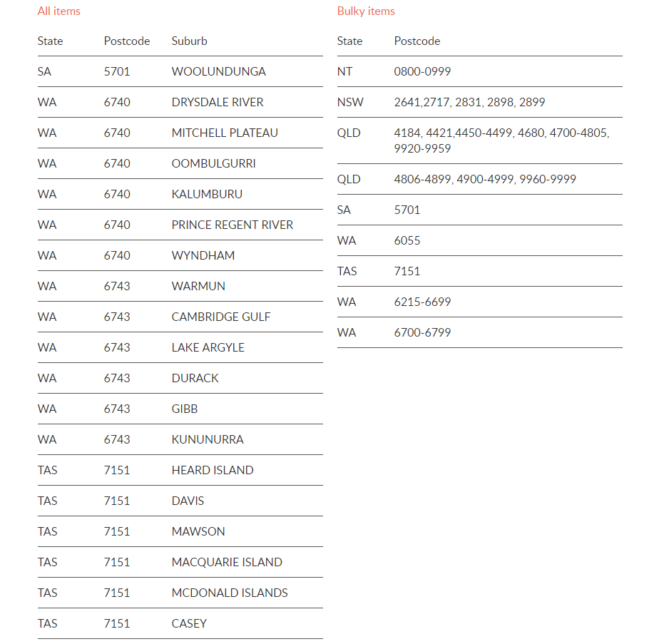Select the WYNDHAM suburb text
669x644 pixels.
click(203, 255)
